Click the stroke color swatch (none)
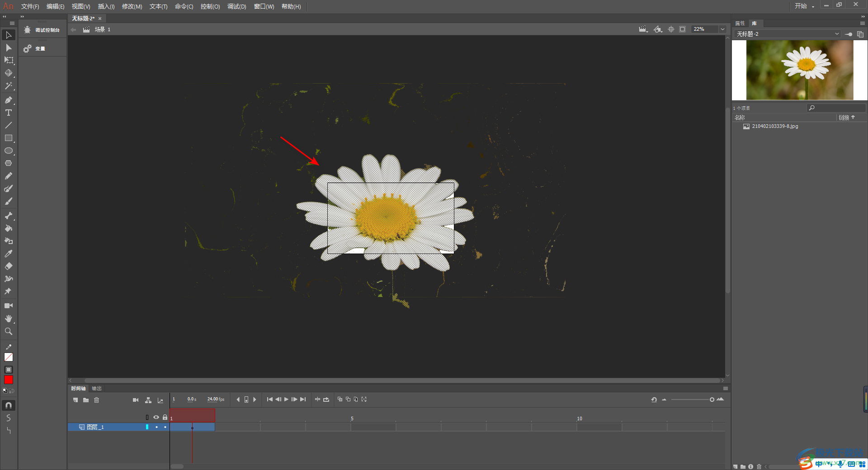 [9, 357]
